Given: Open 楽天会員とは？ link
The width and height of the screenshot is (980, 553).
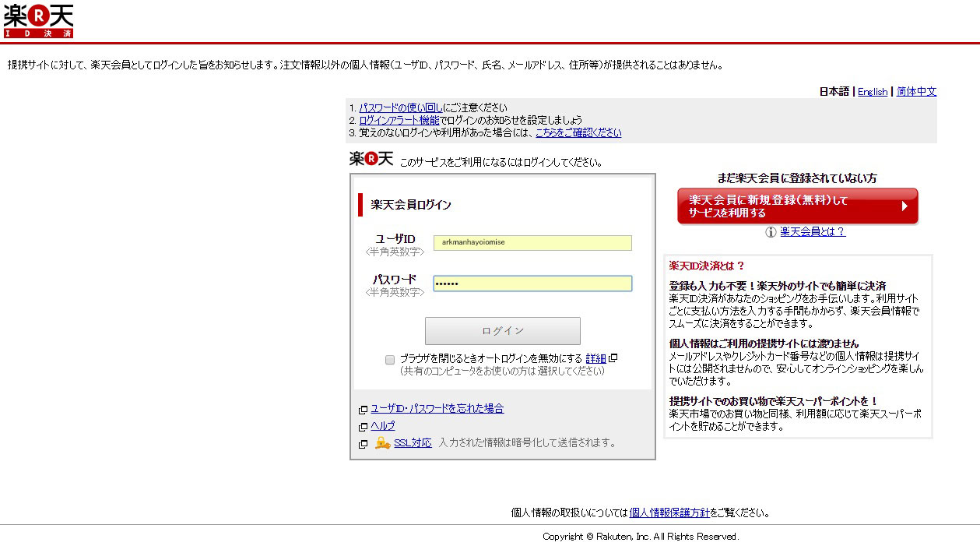Looking at the screenshot, I should 813,232.
